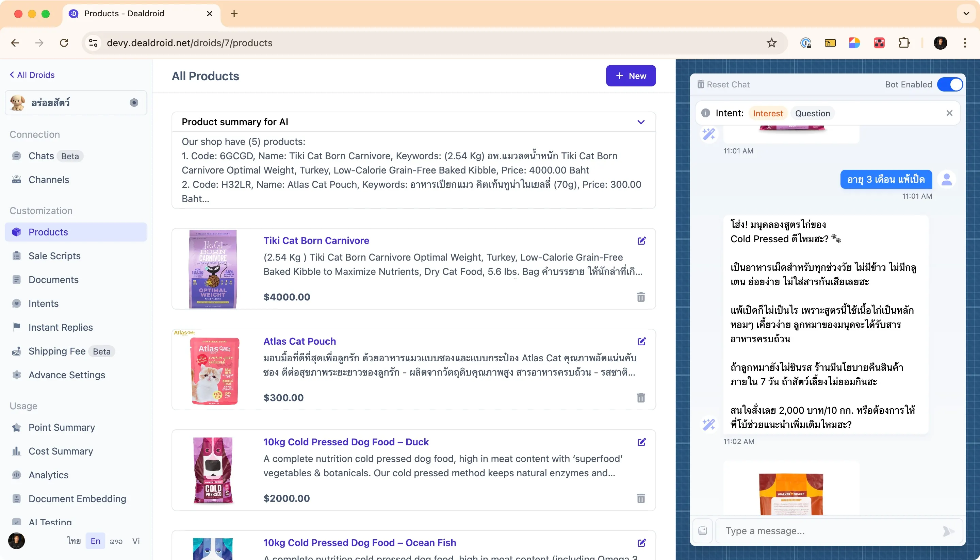980x560 pixels.
Task: Switch intent to Question
Action: coord(812,113)
